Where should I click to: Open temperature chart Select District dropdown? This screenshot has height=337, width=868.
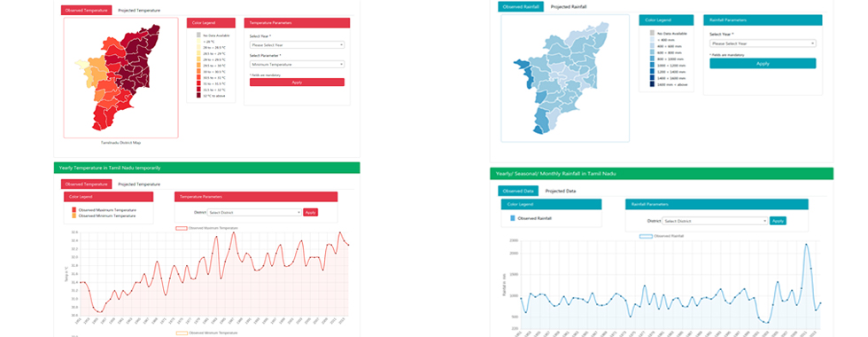(254, 212)
